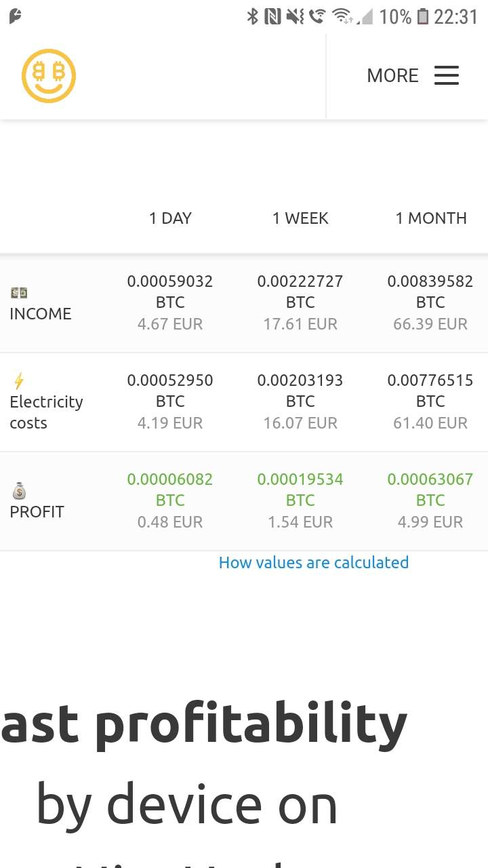The height and width of the screenshot is (868, 488).
Task: Tap the NFC status bar icon
Action: pos(272,16)
